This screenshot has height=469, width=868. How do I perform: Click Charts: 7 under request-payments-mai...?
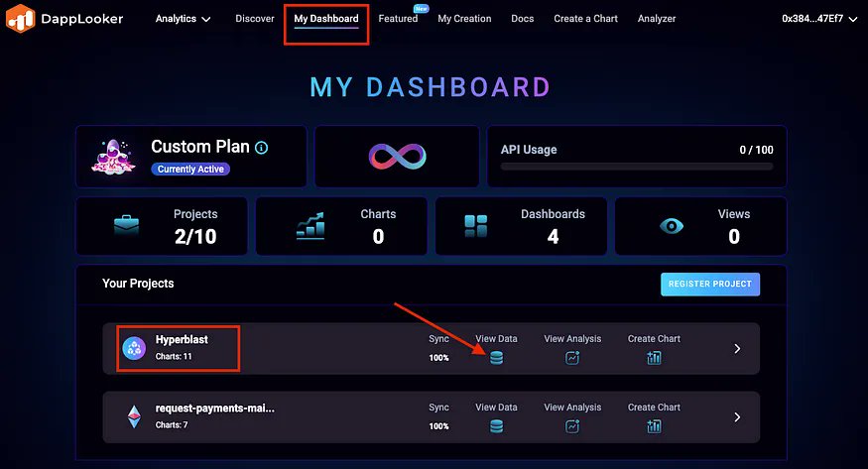172,424
